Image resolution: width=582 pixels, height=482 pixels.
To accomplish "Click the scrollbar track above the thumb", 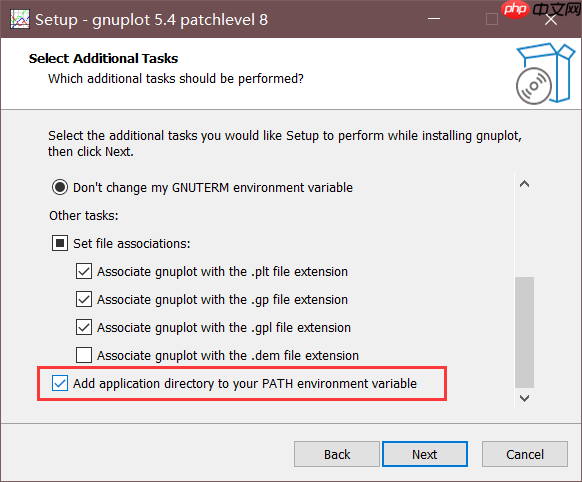I will click(x=524, y=235).
